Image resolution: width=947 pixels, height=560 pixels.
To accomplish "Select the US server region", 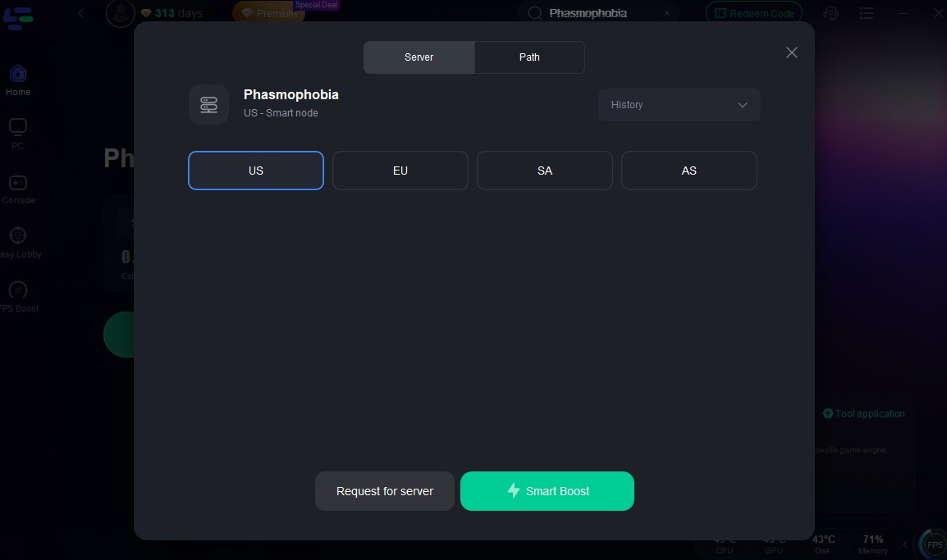I will (256, 171).
